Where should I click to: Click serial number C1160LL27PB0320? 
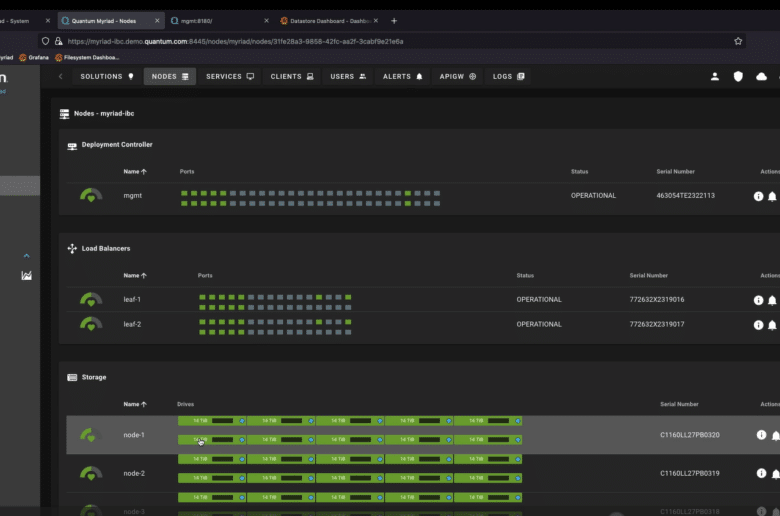689,435
